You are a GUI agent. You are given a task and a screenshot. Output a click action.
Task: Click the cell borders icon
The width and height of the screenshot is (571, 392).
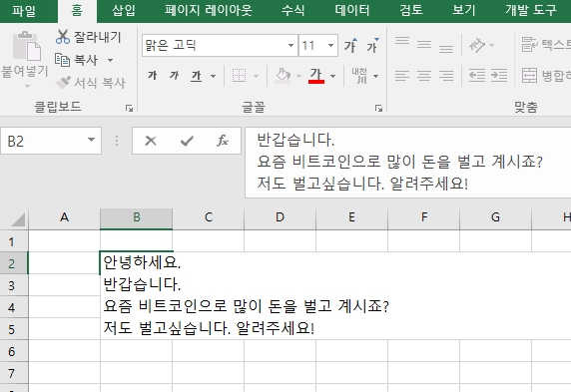click(x=239, y=76)
